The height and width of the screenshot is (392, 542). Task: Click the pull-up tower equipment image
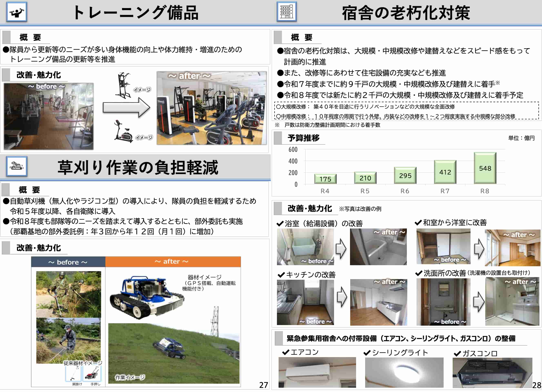(123, 85)
